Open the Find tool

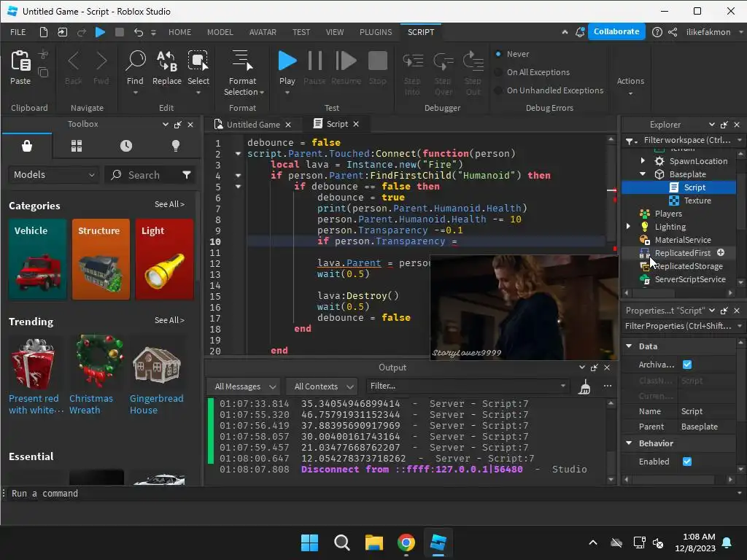(x=135, y=61)
